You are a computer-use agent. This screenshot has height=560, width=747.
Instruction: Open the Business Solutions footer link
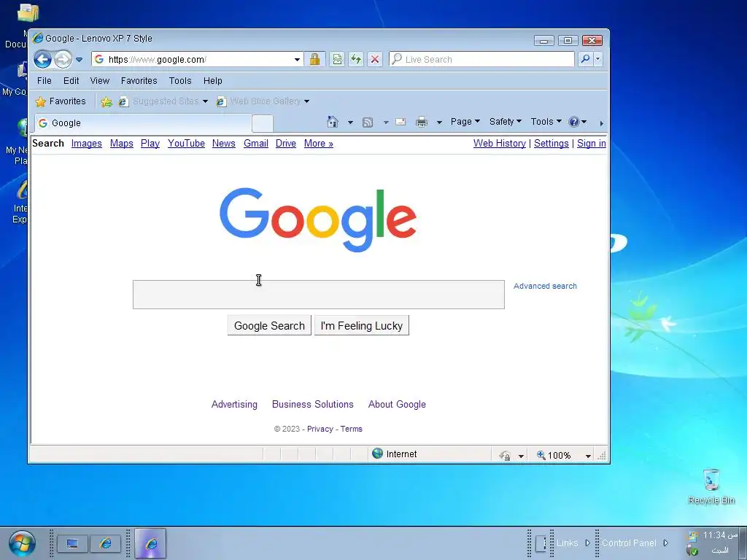click(x=312, y=404)
